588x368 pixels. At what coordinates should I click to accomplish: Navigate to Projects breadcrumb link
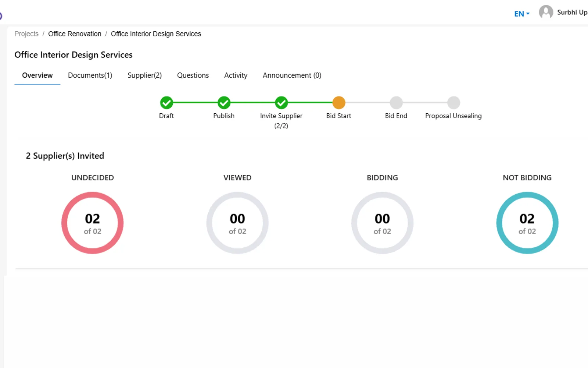[x=26, y=34]
